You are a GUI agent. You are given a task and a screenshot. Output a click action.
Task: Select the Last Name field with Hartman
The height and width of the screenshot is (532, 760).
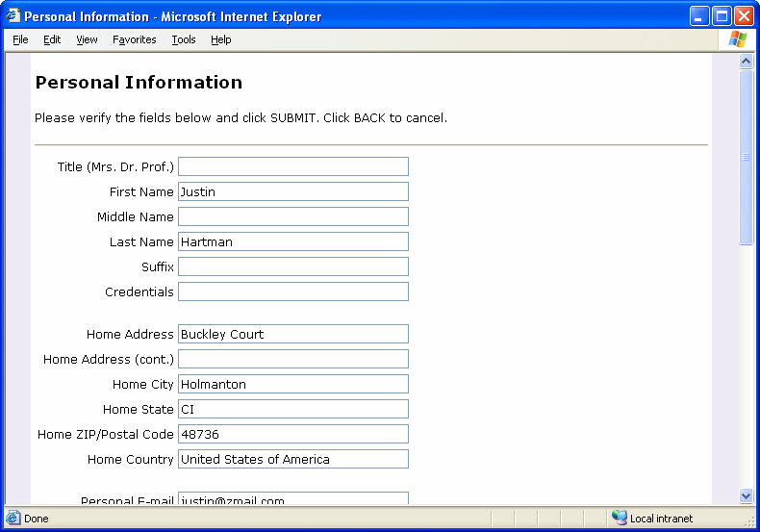[292, 241]
